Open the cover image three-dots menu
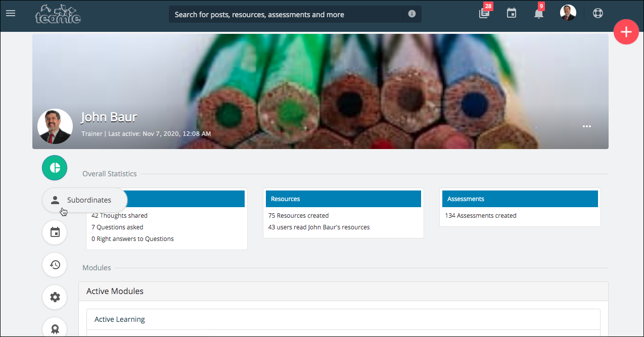The width and height of the screenshot is (644, 337). [587, 126]
